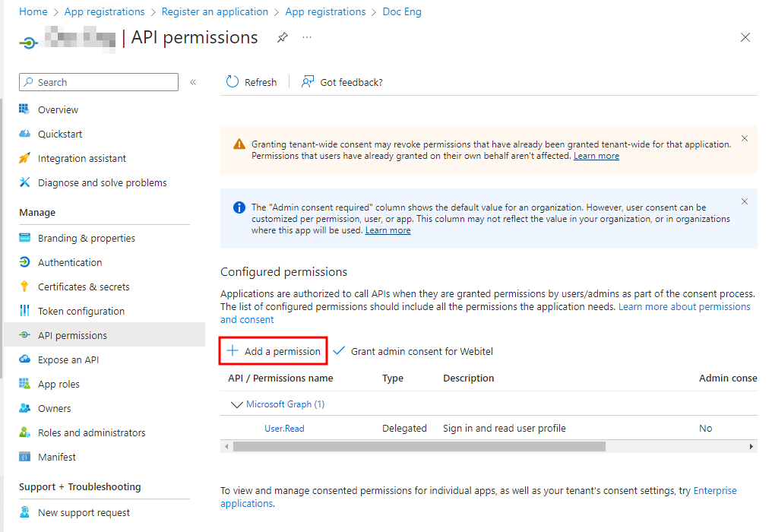This screenshot has height=532, width=772.
Task: Navigate to Home breadcrumb
Action: coord(33,11)
